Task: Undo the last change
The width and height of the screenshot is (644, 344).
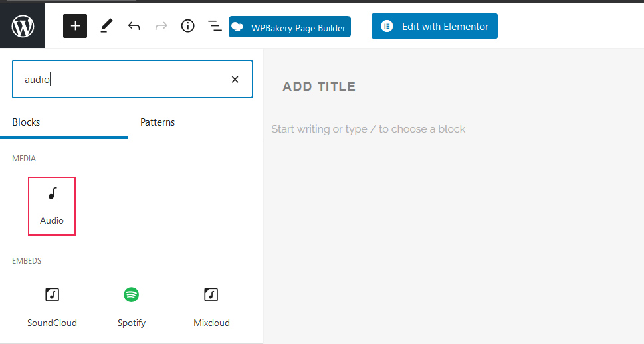Action: click(x=134, y=26)
